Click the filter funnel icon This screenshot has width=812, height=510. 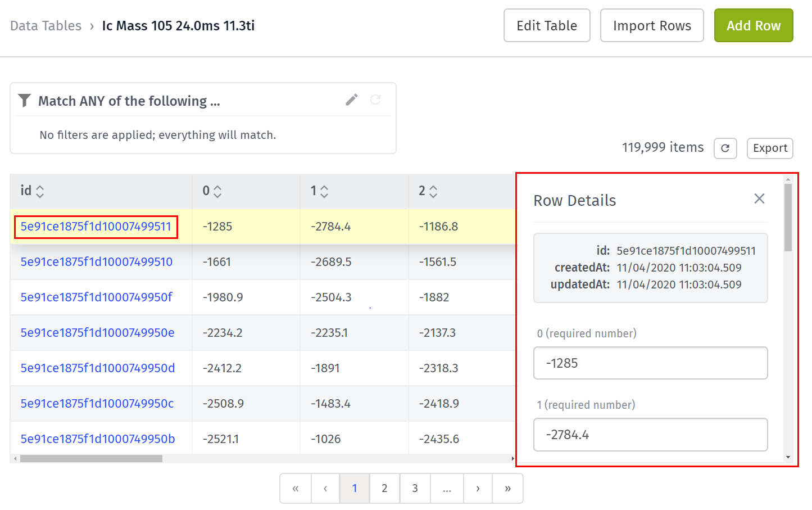coord(24,101)
